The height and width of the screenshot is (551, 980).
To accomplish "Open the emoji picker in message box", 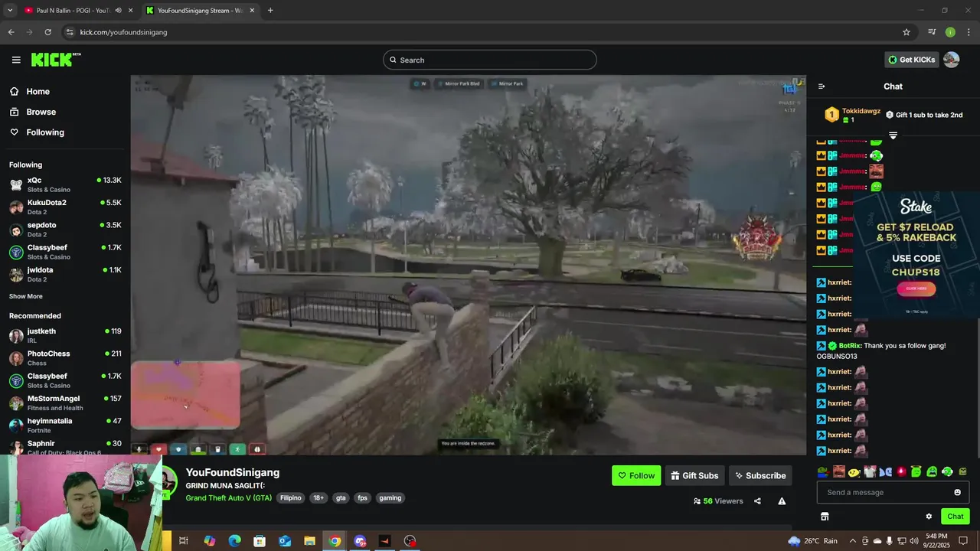I will [x=957, y=492].
